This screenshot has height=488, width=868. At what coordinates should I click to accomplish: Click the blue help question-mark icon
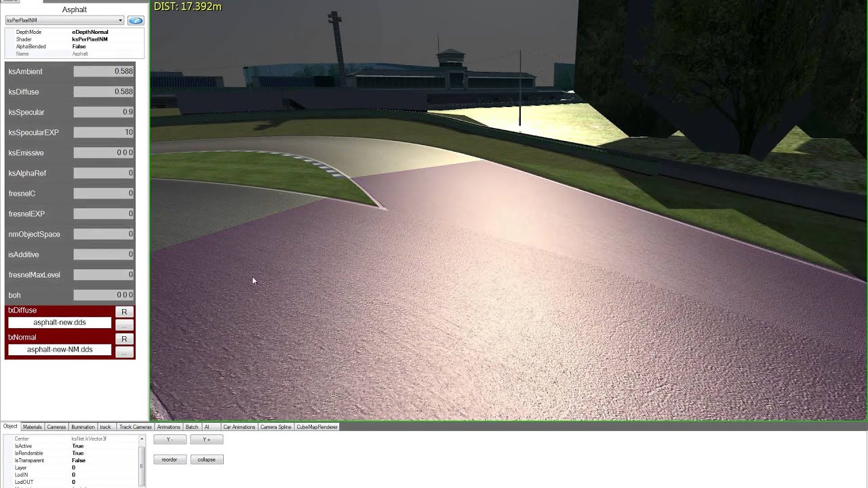tap(136, 20)
